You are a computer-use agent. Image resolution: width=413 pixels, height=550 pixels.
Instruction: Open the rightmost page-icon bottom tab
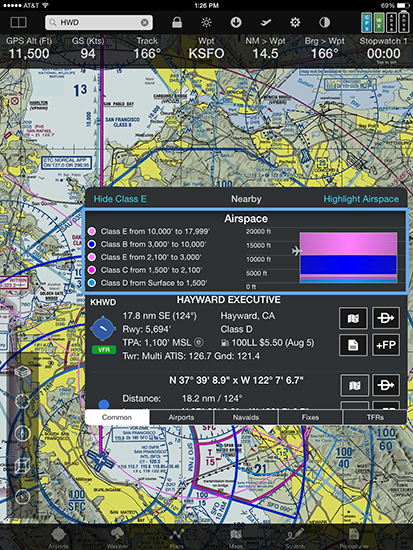coord(354,538)
